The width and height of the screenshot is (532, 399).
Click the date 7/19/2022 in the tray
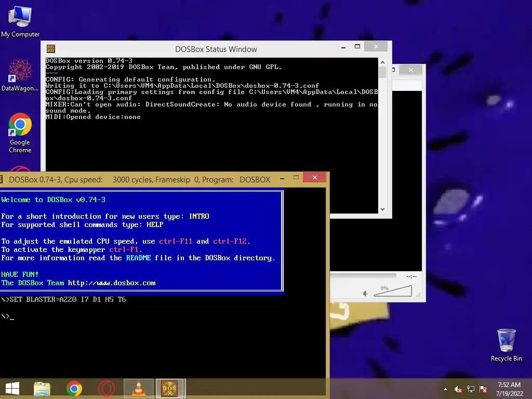tap(509, 394)
